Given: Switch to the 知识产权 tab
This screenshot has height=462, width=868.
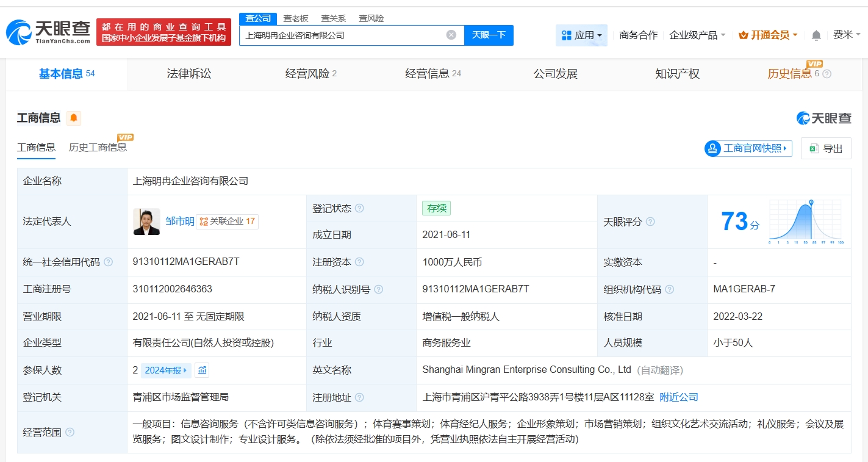Looking at the screenshot, I should pyautogui.click(x=677, y=74).
